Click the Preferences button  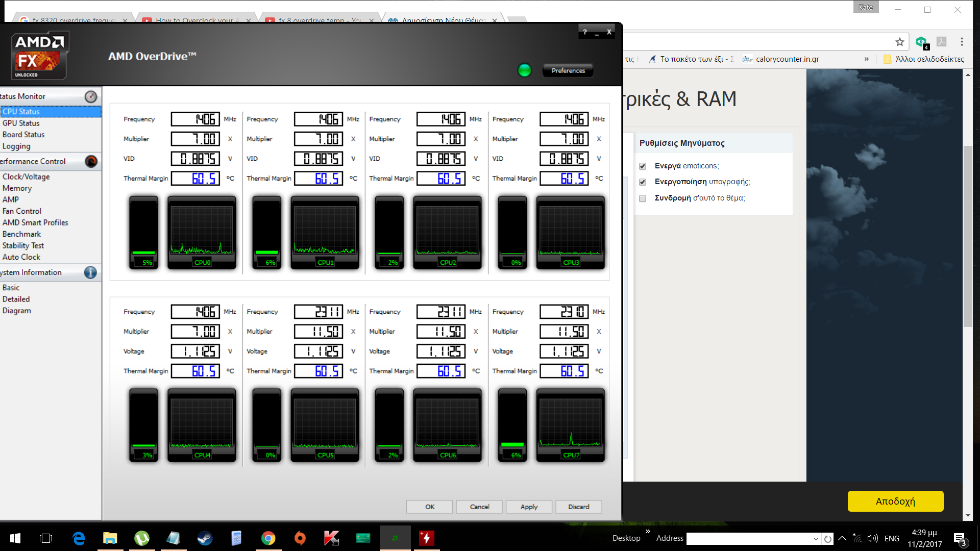(568, 71)
